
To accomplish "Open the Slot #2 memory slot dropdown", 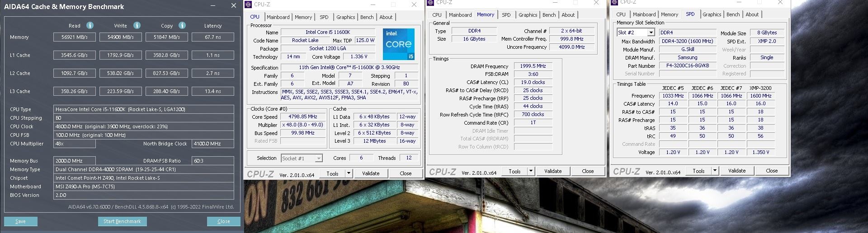I will click(x=651, y=33).
